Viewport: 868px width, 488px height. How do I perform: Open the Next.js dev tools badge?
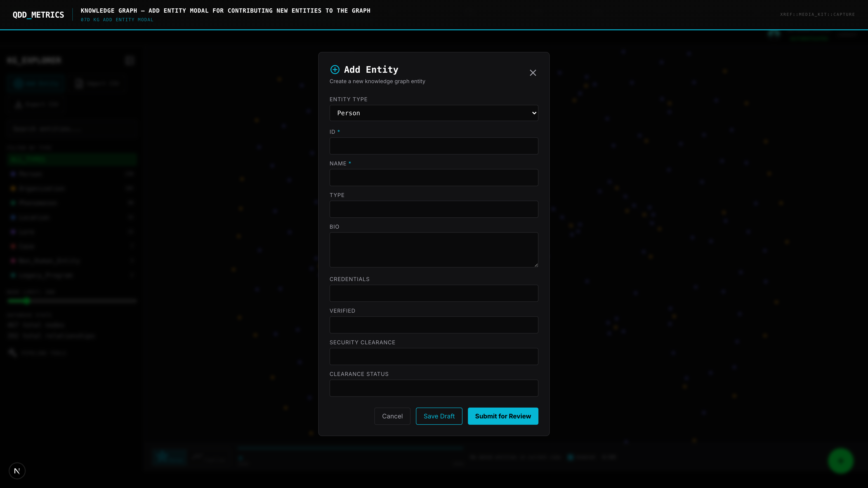pyautogui.click(x=17, y=471)
